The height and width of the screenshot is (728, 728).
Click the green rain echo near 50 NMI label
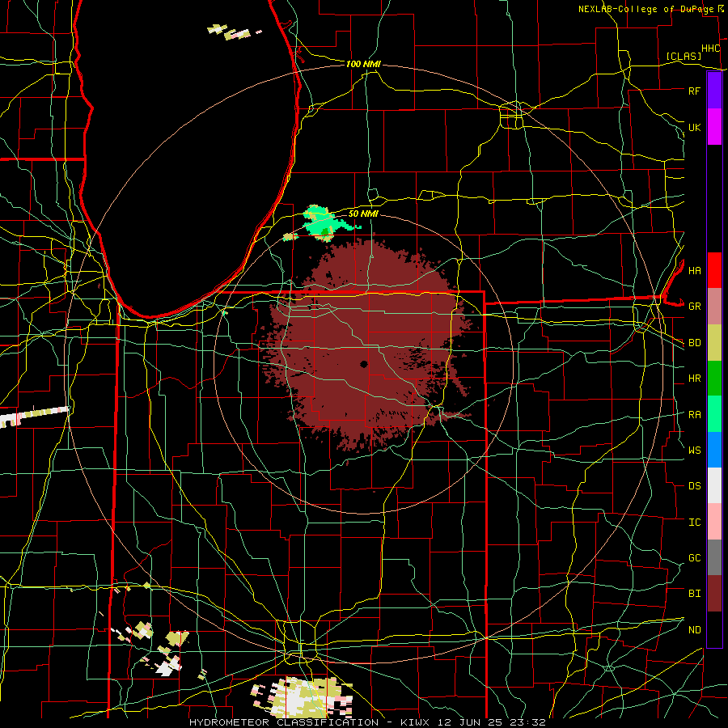[x=322, y=224]
